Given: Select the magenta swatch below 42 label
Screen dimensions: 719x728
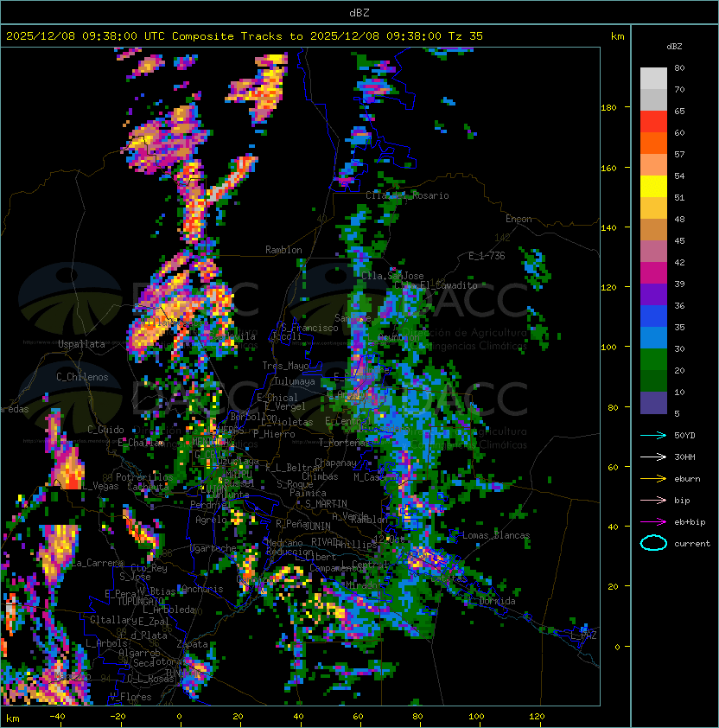Looking at the screenshot, I should (653, 273).
